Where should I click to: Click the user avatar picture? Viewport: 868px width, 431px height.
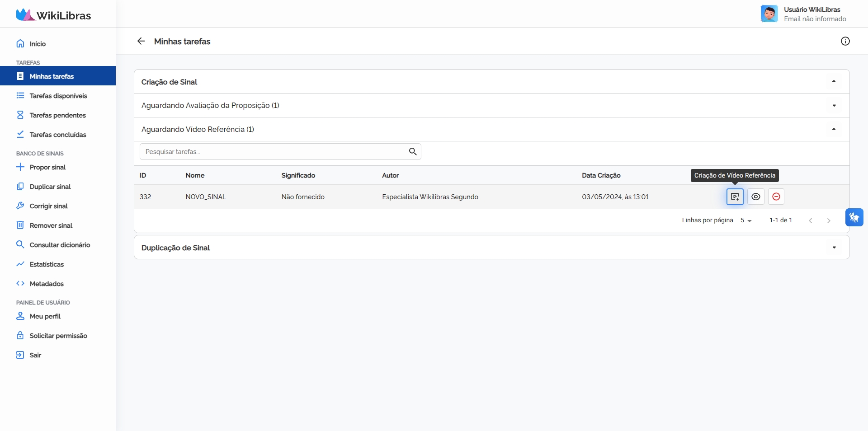click(x=769, y=14)
